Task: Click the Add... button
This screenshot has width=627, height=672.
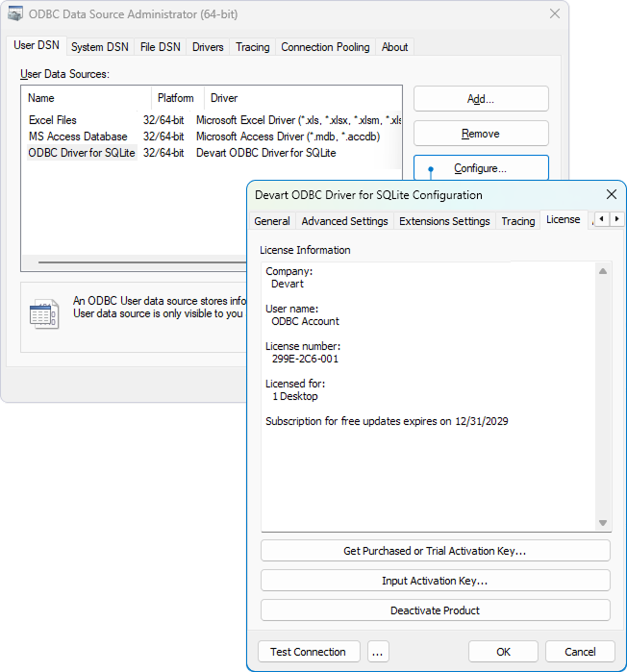Action: tap(481, 99)
